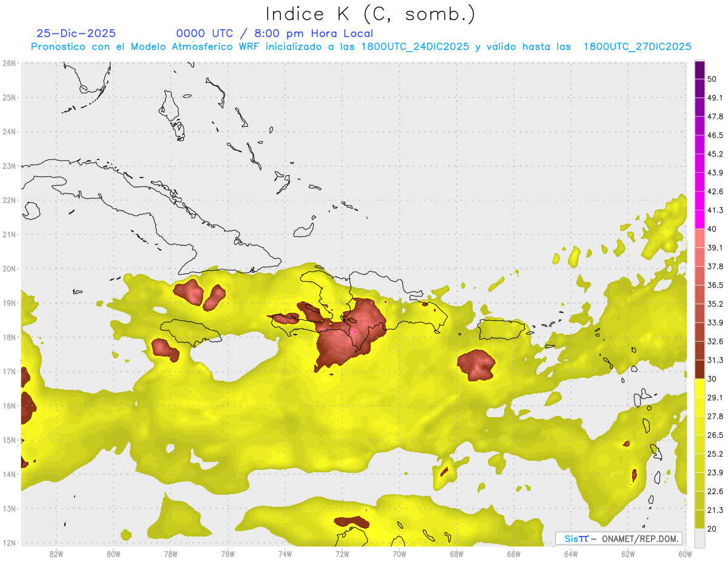The height and width of the screenshot is (562, 728).
Task: Click the 'SisTT - ONAMET/REP.DOM.' logo box
Action: pyautogui.click(x=619, y=538)
